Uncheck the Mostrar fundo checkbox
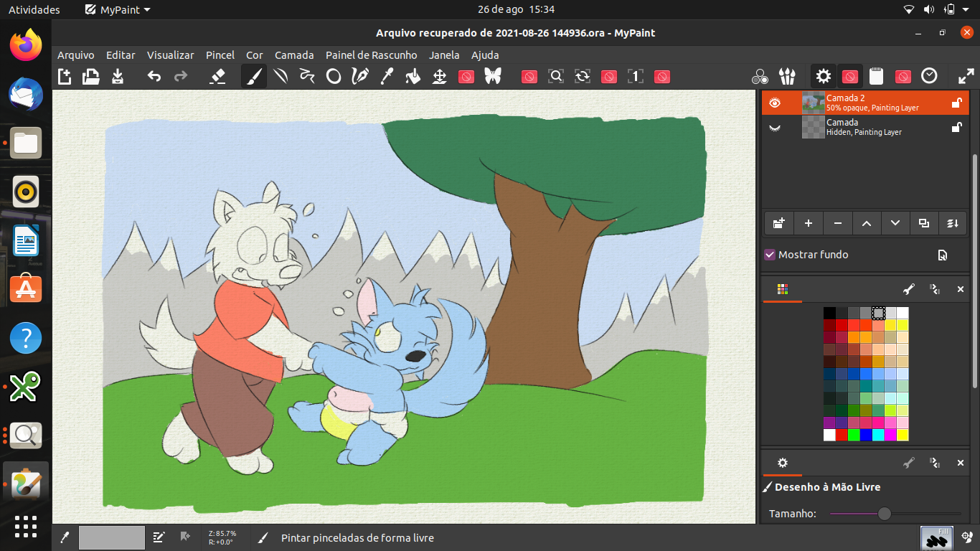Image resolution: width=980 pixels, height=551 pixels. pyautogui.click(x=770, y=255)
